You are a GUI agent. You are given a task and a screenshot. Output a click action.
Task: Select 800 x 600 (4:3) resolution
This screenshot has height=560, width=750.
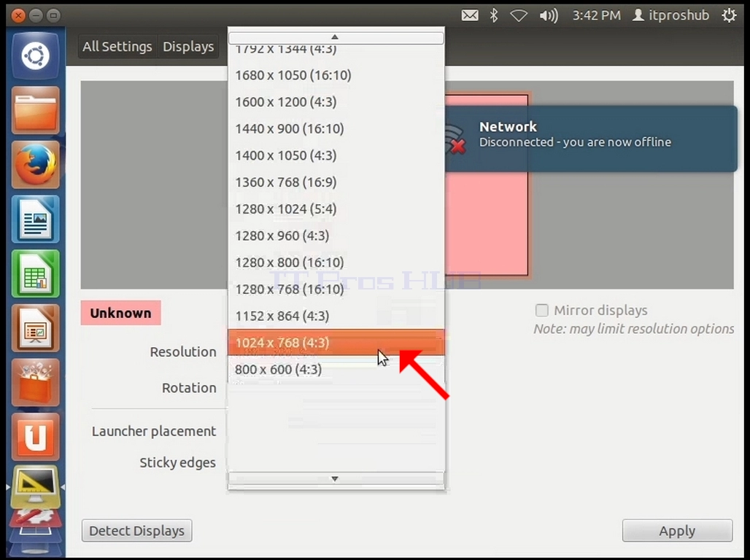click(x=336, y=370)
